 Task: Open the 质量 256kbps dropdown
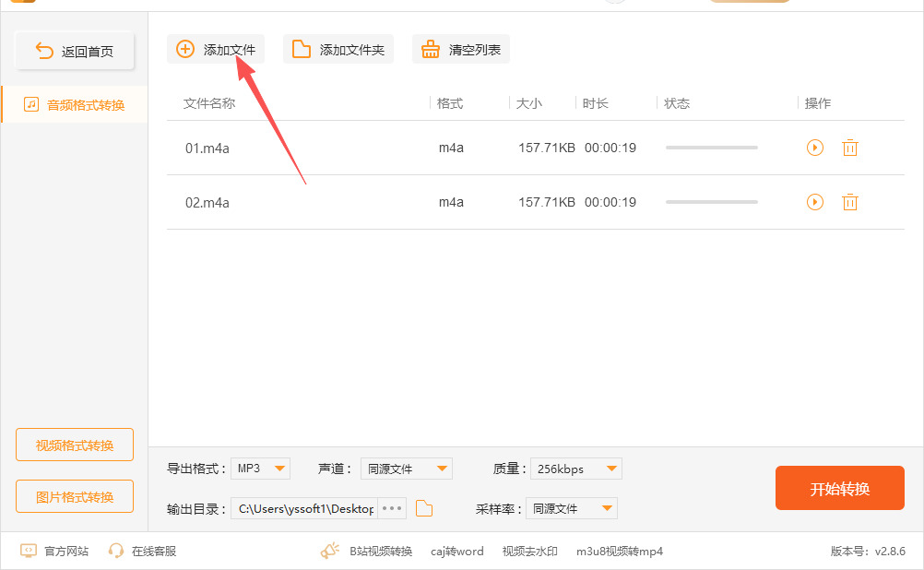[576, 469]
